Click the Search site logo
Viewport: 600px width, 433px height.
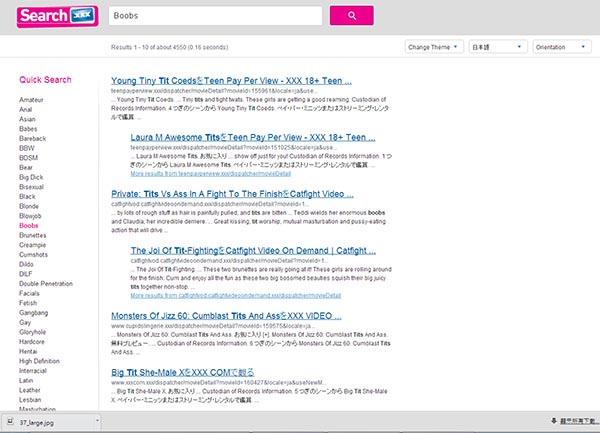pos(58,16)
